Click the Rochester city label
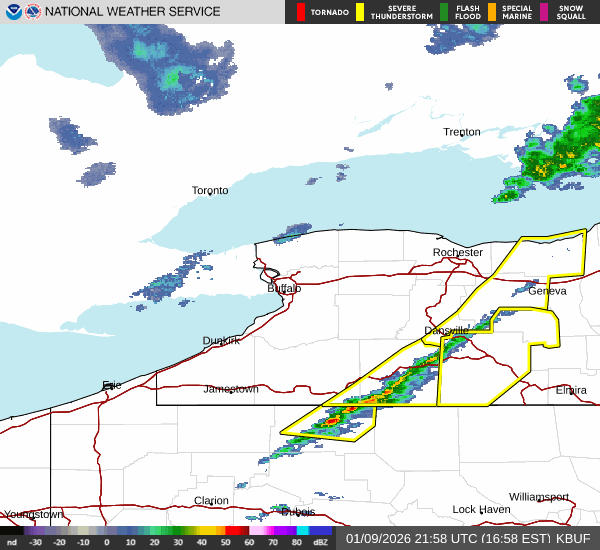This screenshot has width=600, height=550. pyautogui.click(x=458, y=252)
